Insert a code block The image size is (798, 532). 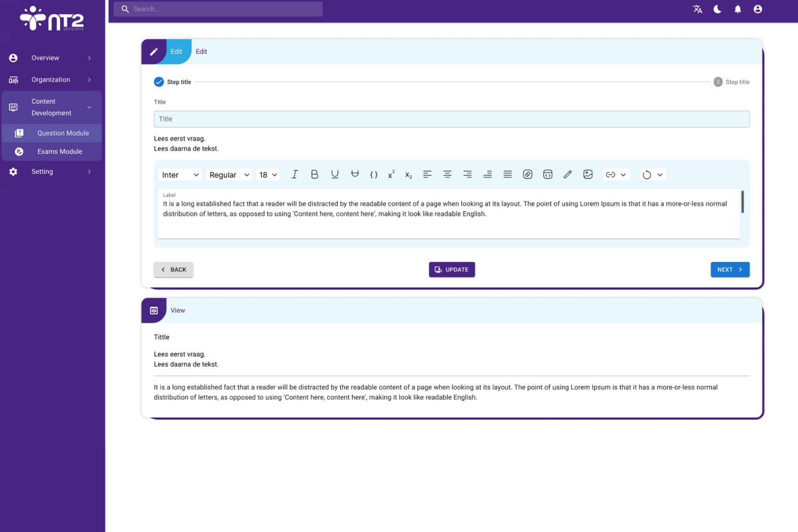coord(547,174)
